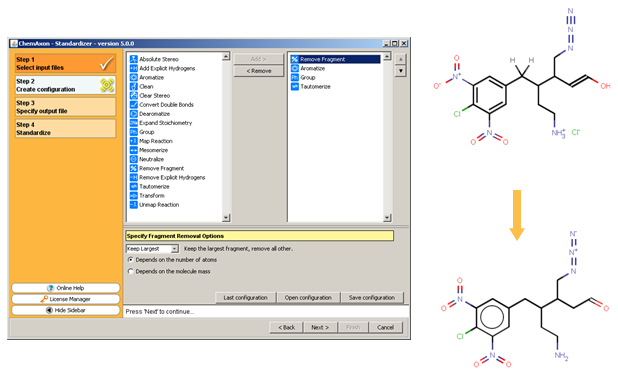Screen dimensions: 618x374
Task: Select the Expand Stoichiometry icon
Action: [x=134, y=123]
